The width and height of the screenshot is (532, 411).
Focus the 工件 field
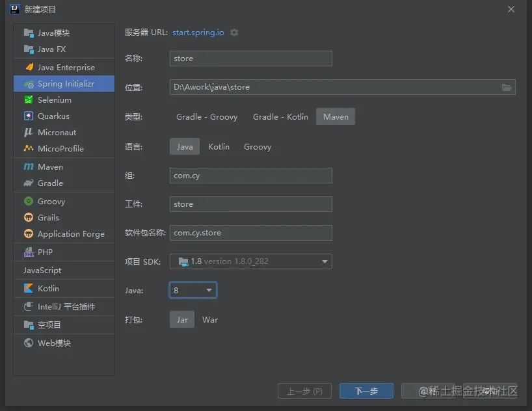251,204
